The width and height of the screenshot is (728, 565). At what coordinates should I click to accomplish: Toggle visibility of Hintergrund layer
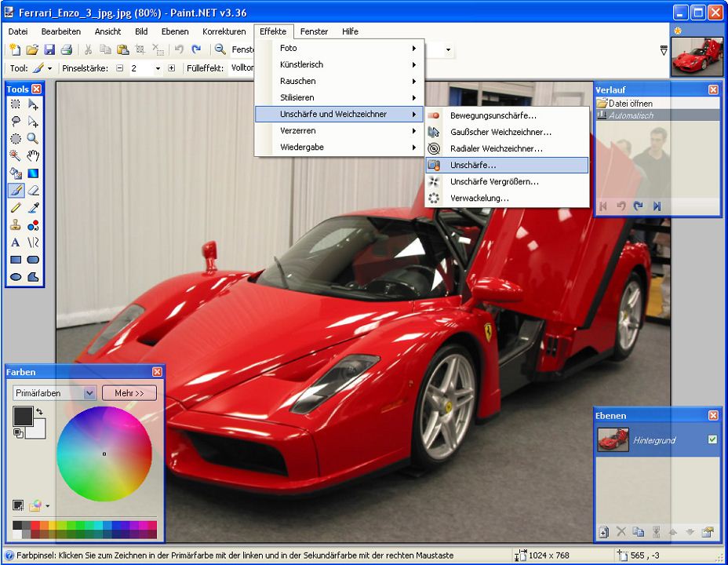(712, 439)
